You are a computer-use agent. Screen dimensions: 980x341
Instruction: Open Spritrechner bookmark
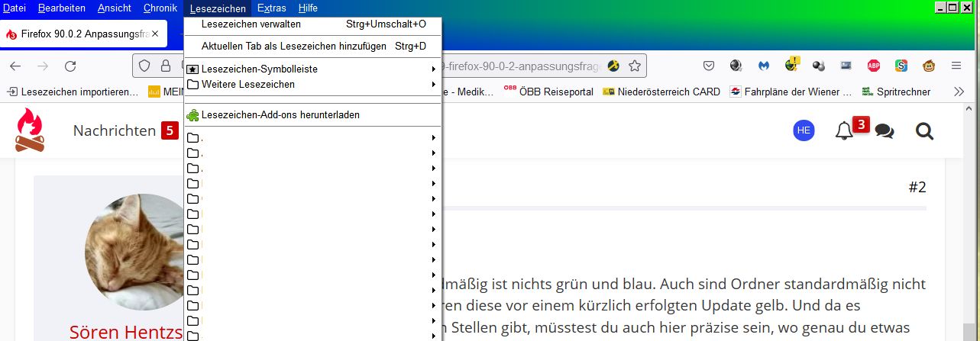coord(896,92)
